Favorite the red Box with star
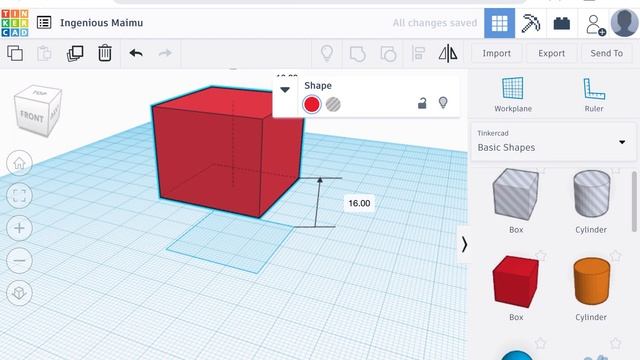The image size is (640, 360). click(540, 256)
